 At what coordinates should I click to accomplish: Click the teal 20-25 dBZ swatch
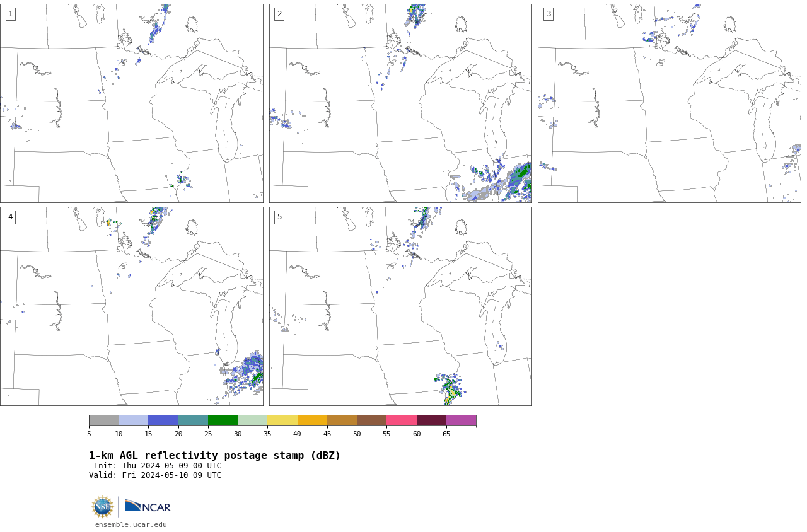(193, 420)
